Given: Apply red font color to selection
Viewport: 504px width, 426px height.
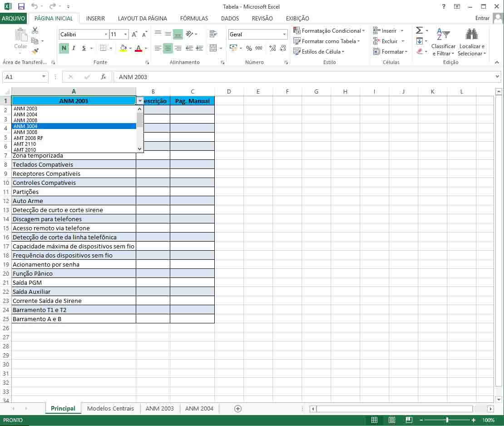Looking at the screenshot, I should [x=138, y=48].
